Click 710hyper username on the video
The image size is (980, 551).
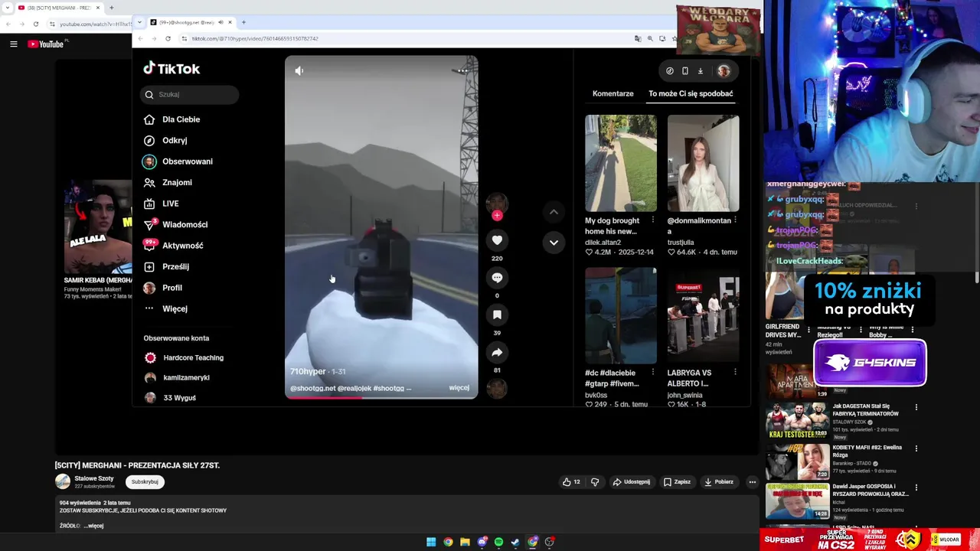[x=308, y=371]
